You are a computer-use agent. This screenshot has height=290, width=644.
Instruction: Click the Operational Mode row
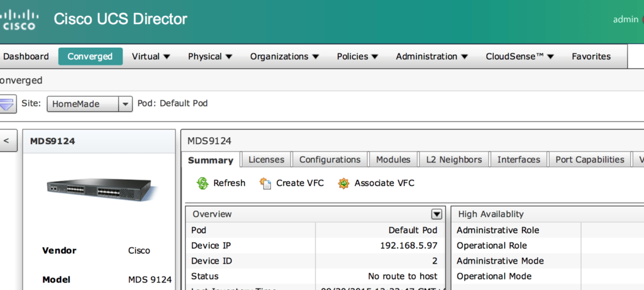pos(548,276)
